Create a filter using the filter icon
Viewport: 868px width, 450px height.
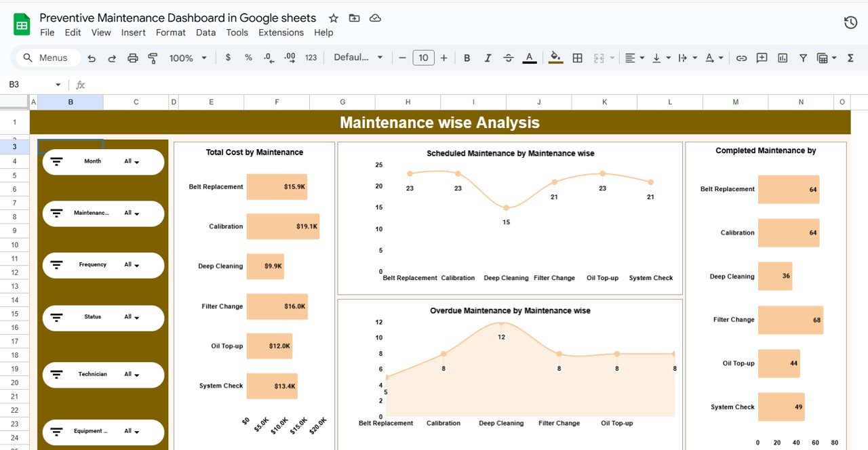click(x=803, y=58)
